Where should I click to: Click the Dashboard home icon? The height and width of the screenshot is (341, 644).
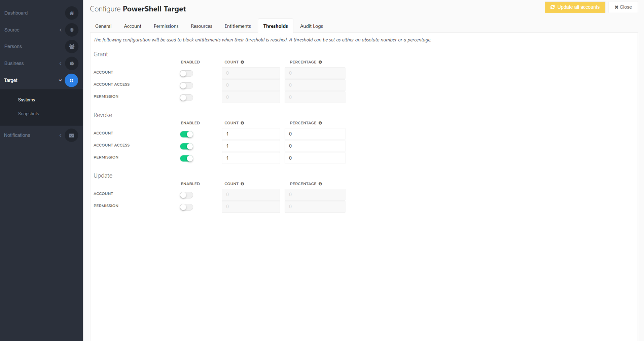(71, 13)
